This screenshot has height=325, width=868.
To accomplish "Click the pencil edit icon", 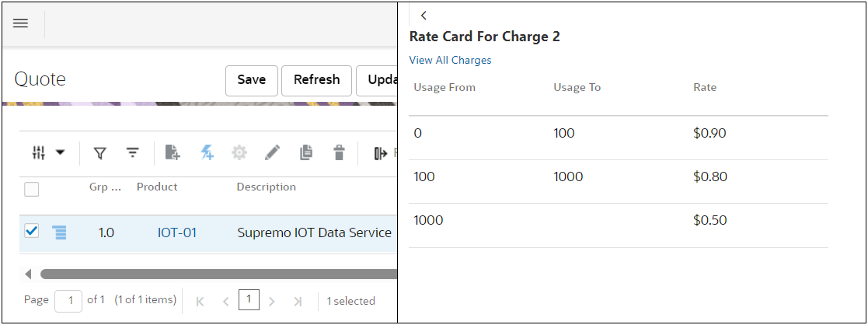I will 272,153.
